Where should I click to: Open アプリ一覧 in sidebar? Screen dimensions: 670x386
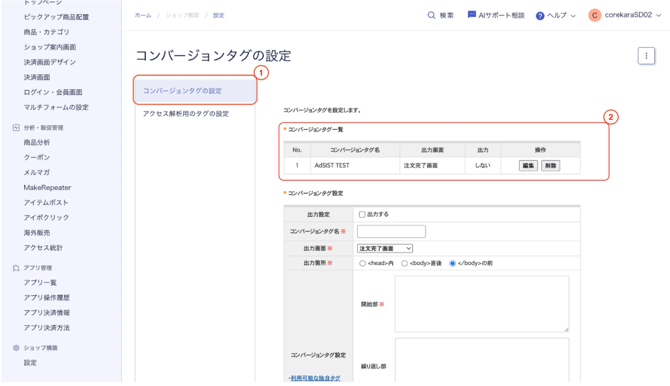tap(40, 283)
